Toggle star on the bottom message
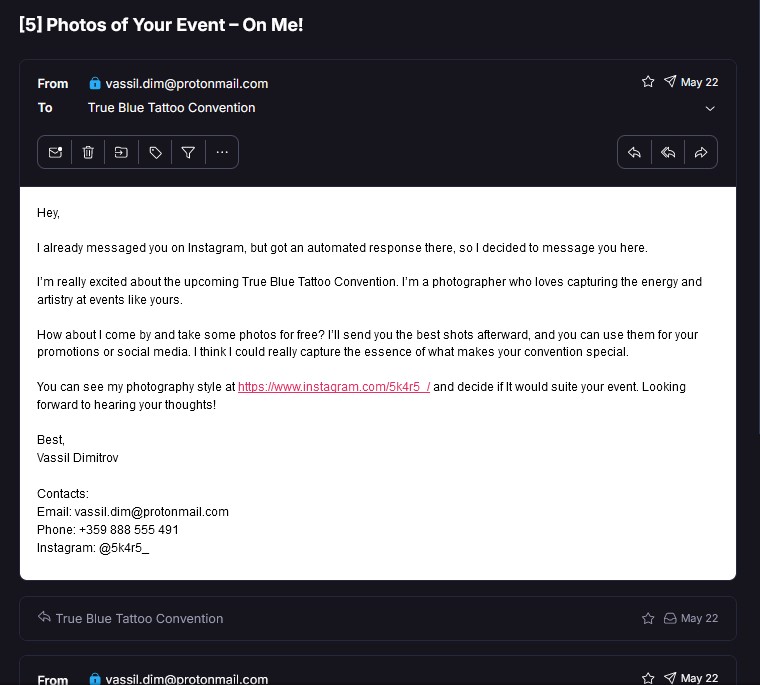This screenshot has height=685, width=760. coord(648,678)
